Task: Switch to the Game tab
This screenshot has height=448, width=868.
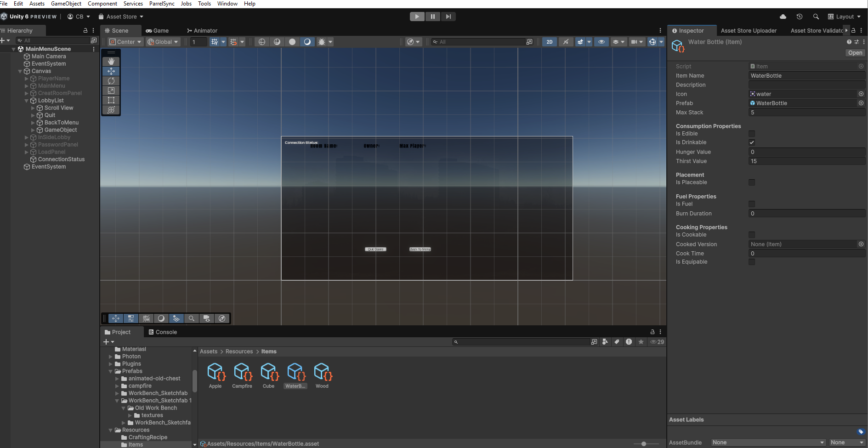Action: [158, 30]
